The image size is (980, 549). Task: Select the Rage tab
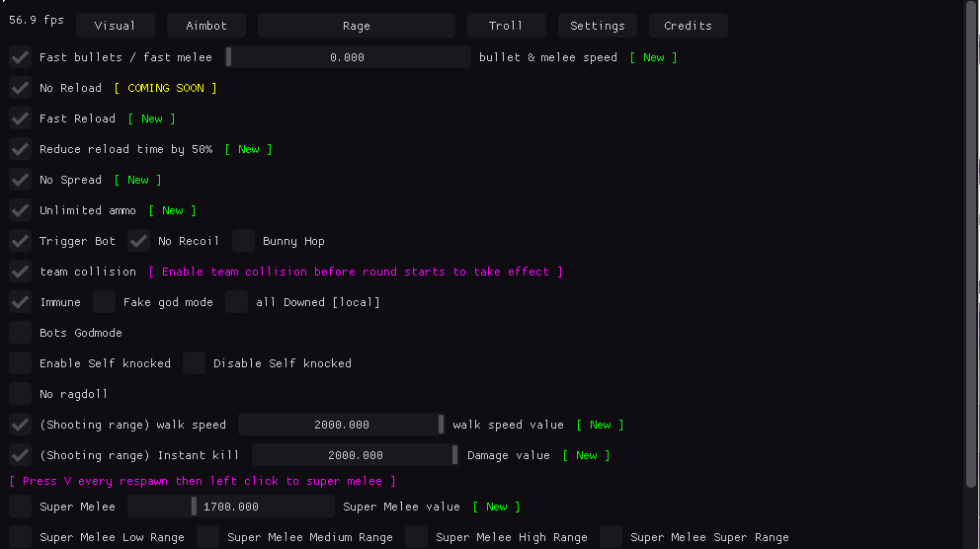356,26
